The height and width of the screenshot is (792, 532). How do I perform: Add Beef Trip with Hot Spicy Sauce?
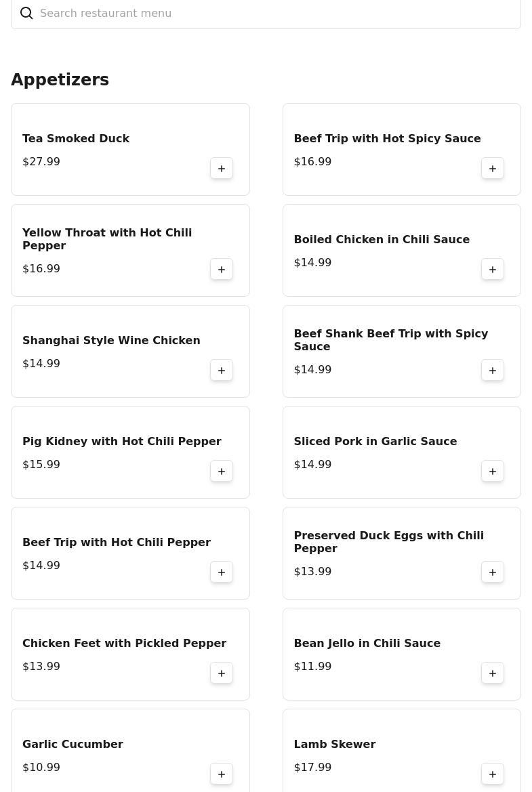click(x=493, y=168)
